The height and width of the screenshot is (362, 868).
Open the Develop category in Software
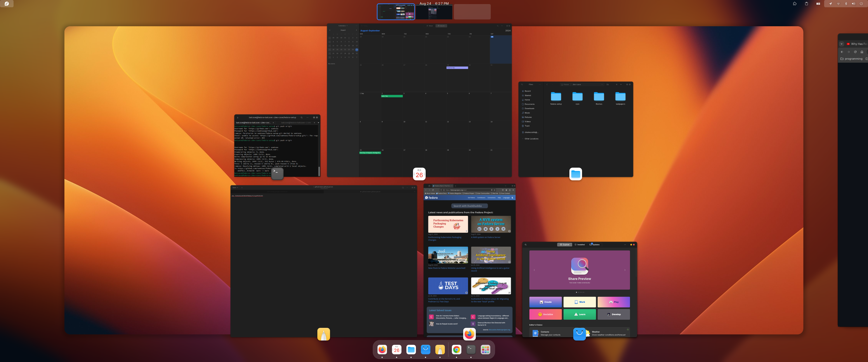click(x=614, y=314)
